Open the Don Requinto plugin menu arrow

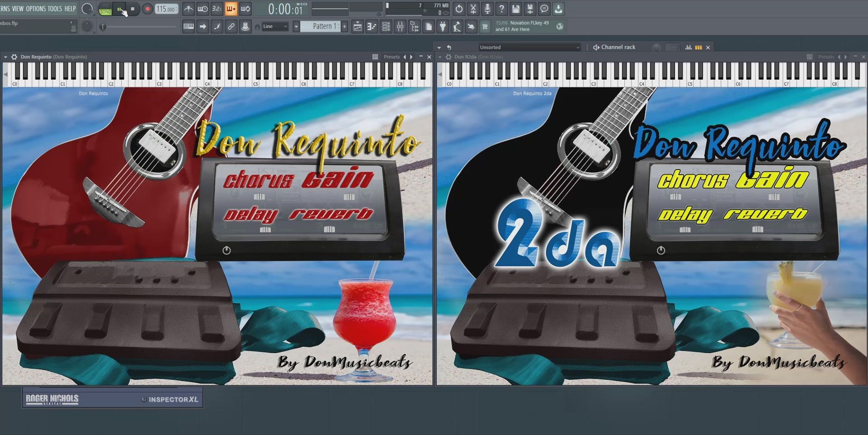click(5, 57)
